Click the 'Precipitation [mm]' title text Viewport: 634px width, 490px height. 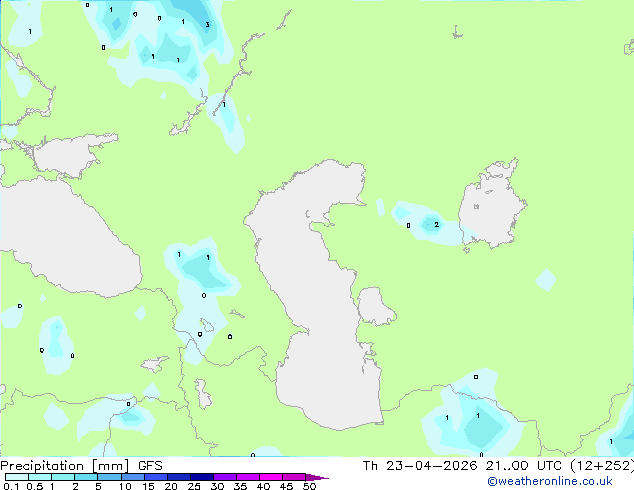point(65,466)
